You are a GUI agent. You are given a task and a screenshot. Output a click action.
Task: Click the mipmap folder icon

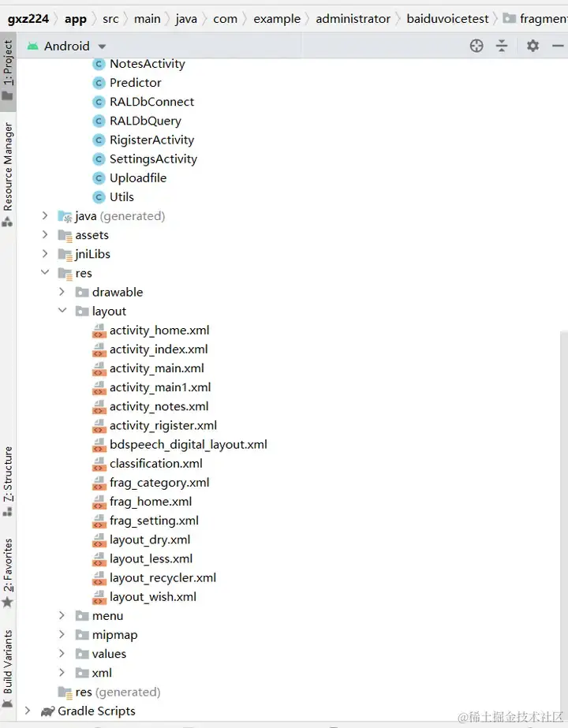tap(82, 635)
